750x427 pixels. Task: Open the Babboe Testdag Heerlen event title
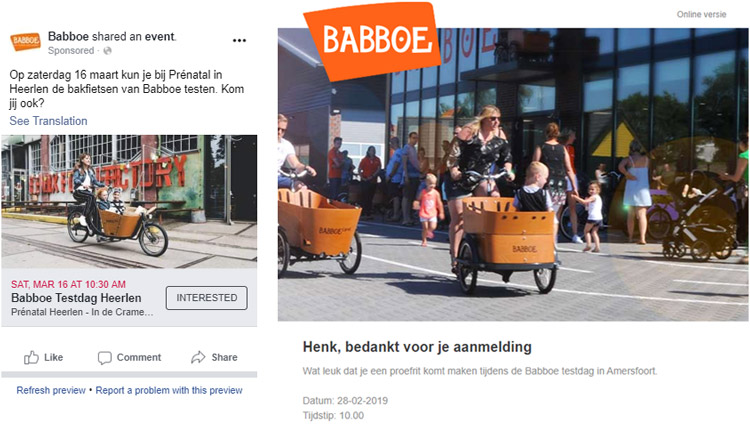tap(76, 298)
